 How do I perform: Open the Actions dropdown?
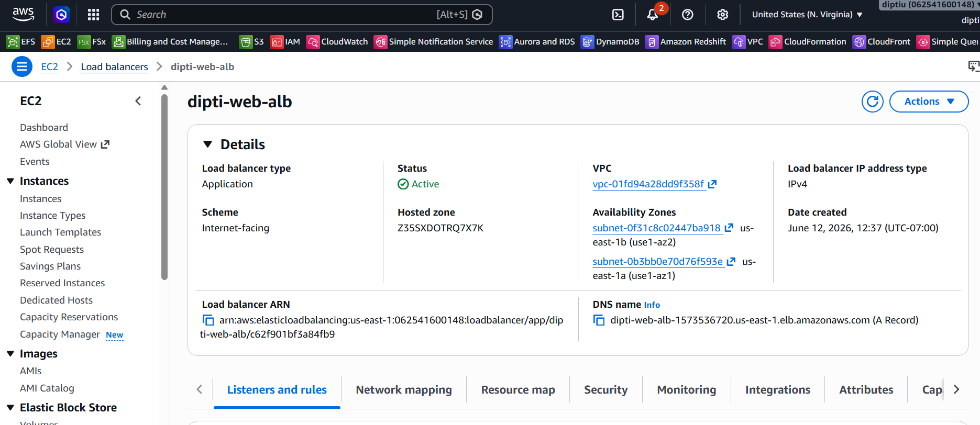[x=929, y=102]
